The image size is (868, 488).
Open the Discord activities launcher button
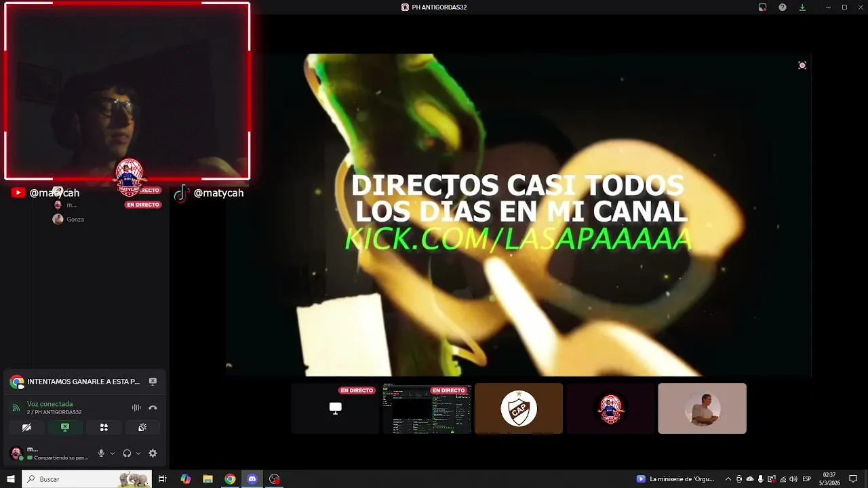tap(104, 428)
